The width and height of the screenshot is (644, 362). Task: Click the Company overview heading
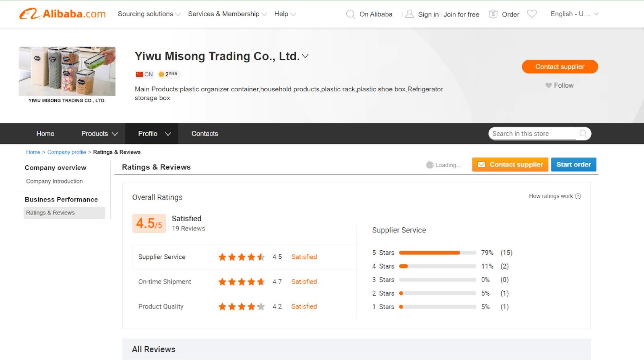coord(56,168)
